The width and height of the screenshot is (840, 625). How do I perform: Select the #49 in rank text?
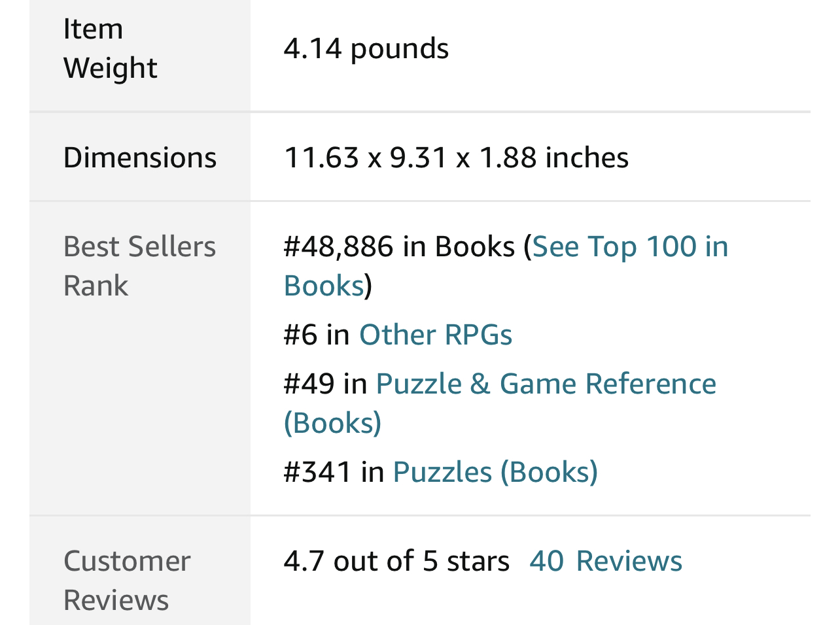(325, 384)
